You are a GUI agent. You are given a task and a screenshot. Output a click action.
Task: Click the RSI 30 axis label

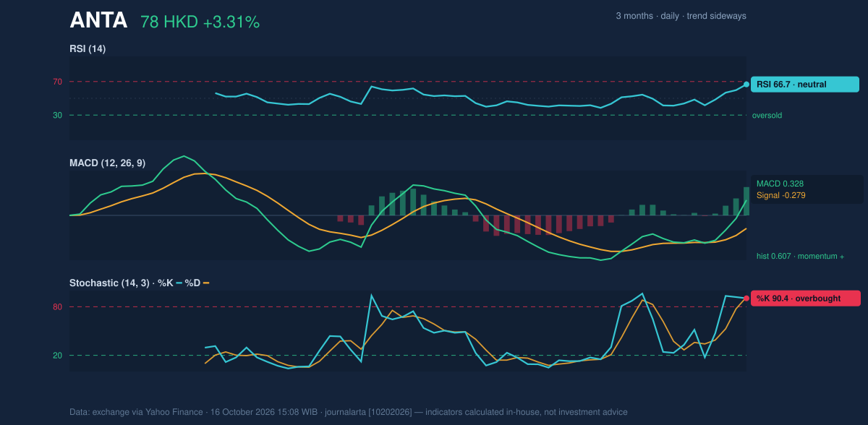(57, 115)
